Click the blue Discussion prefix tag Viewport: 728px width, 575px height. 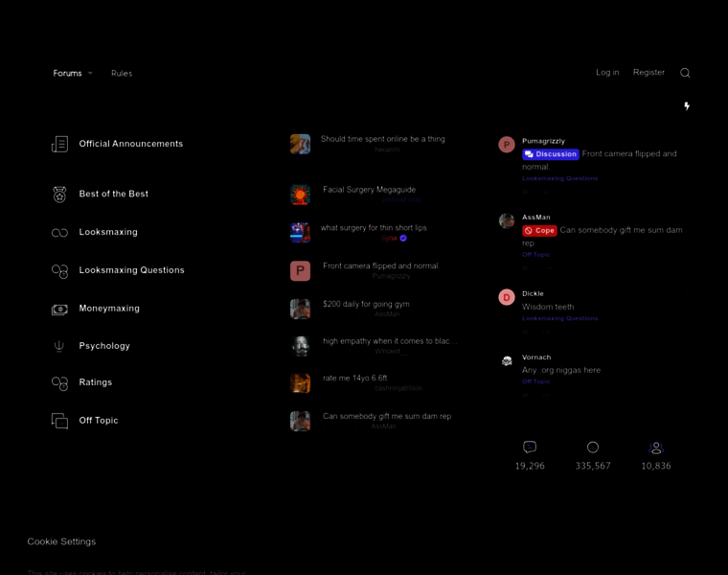[x=551, y=154]
